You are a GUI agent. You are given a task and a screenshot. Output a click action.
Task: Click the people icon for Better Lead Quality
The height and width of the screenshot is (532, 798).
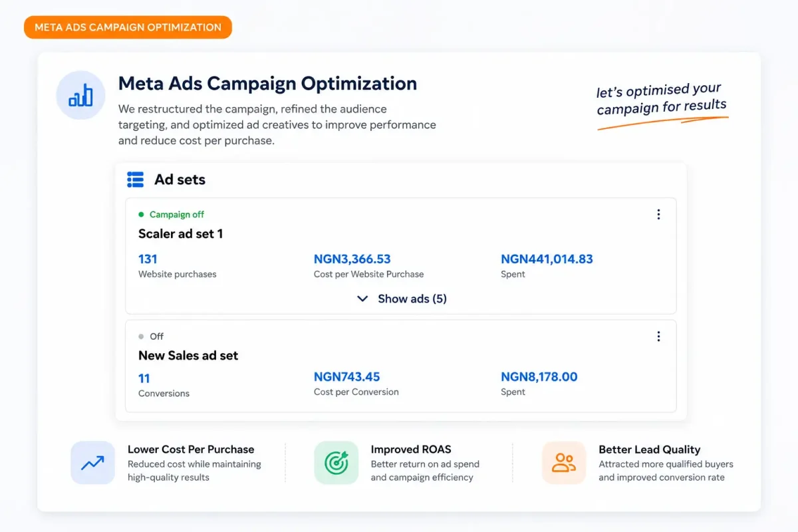click(x=564, y=463)
